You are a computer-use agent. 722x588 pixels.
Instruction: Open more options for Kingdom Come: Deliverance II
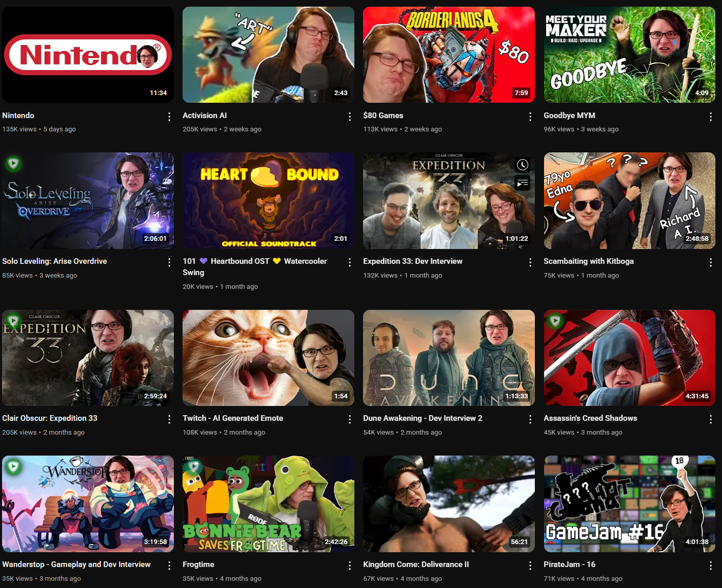530,566
